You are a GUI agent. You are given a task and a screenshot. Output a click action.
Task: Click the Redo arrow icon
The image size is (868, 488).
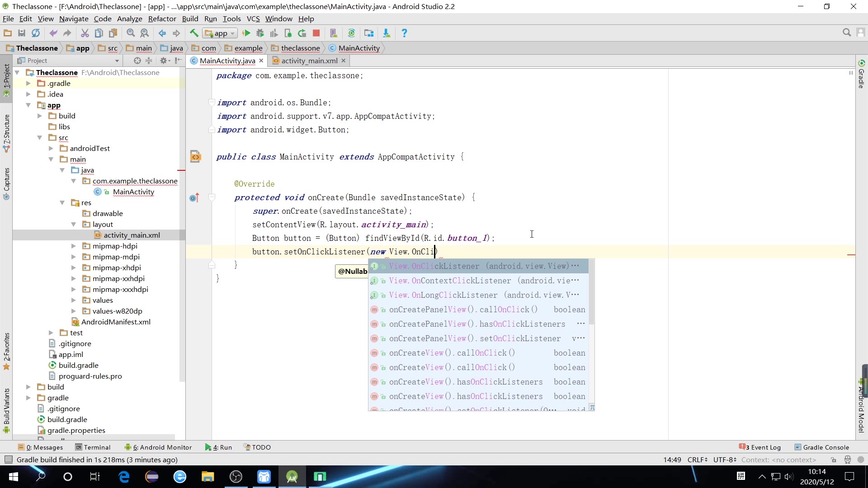pos(67,33)
